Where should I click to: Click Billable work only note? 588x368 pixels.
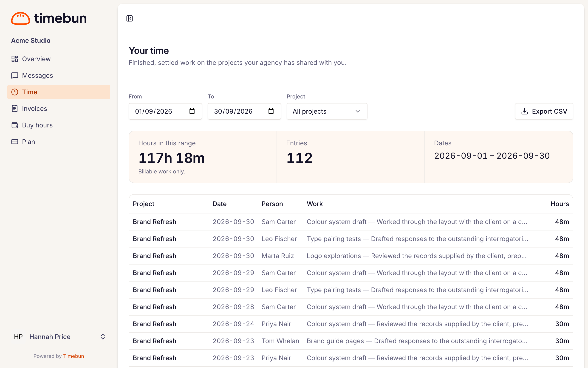point(161,171)
